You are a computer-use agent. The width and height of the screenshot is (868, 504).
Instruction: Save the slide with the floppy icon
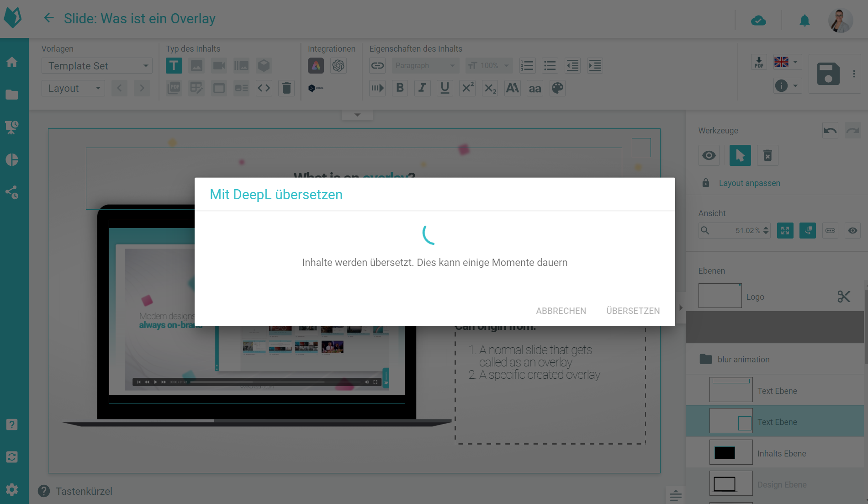pos(828,74)
